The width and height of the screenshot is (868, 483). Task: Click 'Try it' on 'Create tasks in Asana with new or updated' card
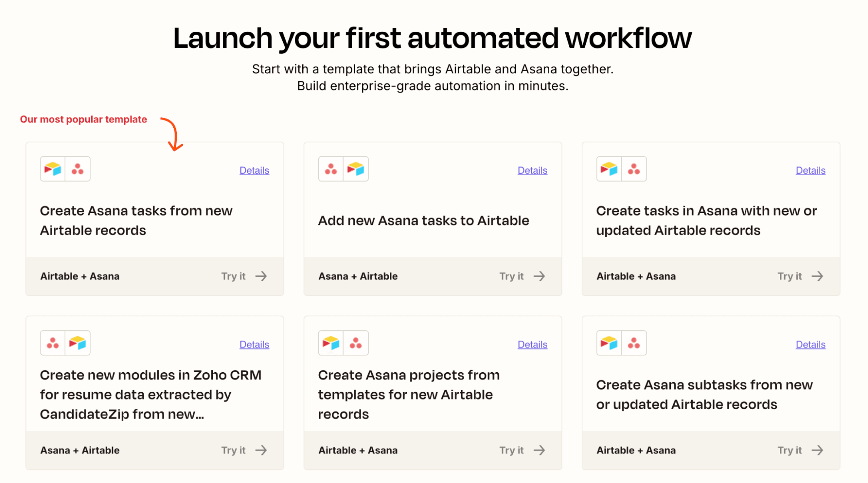tap(790, 276)
